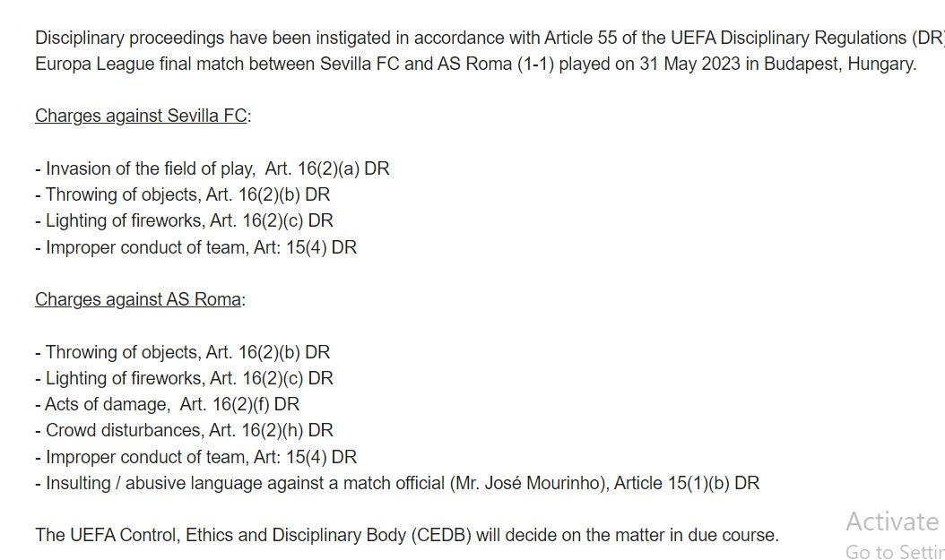Click the 'Acts of damage' charge line
Screen dimensions: 945x560
[107, 405]
